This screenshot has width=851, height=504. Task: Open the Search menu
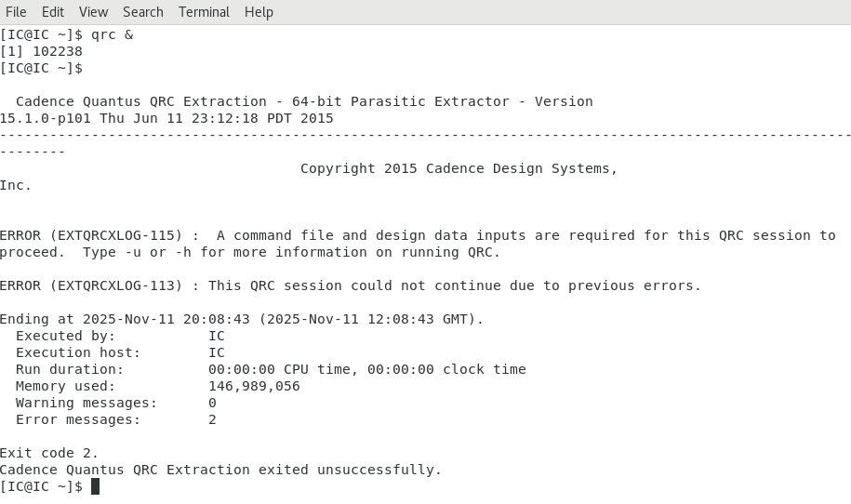coord(143,12)
